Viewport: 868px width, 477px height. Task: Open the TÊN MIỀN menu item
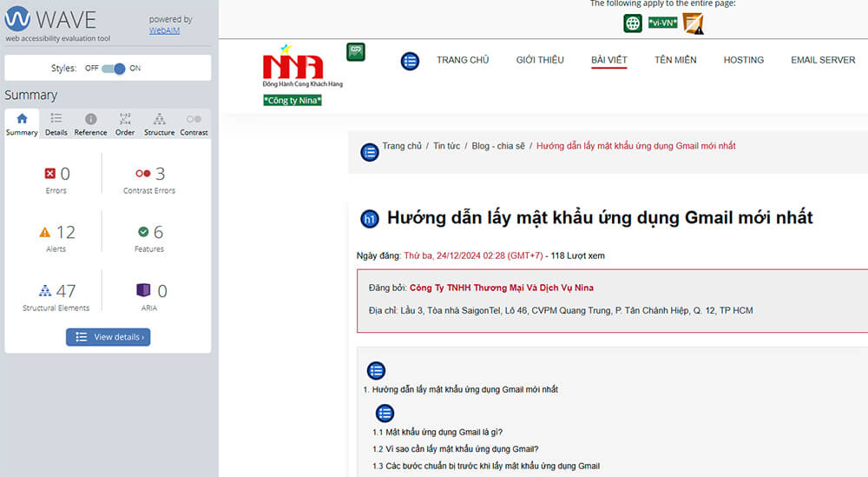pos(675,60)
